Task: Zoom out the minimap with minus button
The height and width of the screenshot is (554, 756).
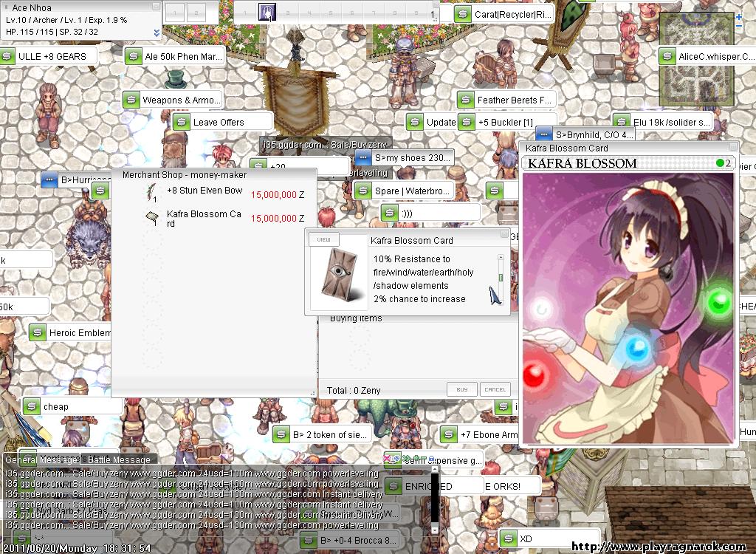Action: tap(739, 27)
